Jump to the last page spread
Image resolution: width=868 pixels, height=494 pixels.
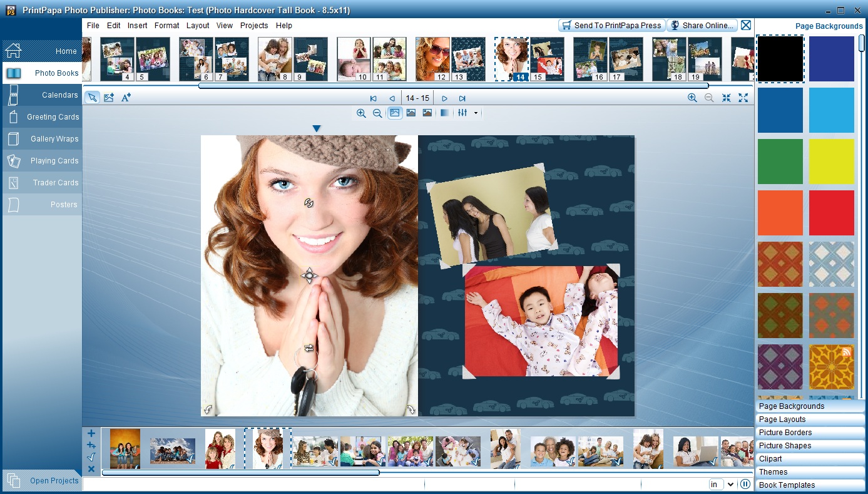462,98
